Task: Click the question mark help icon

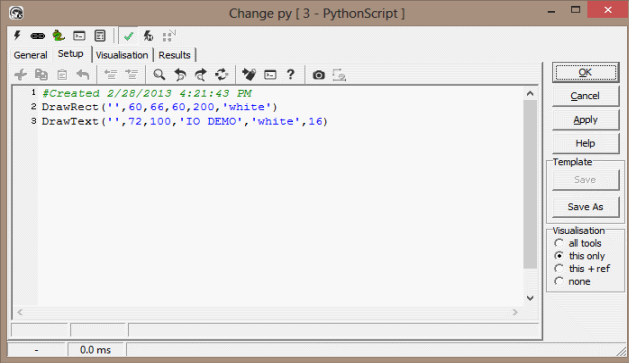Action: [x=290, y=75]
